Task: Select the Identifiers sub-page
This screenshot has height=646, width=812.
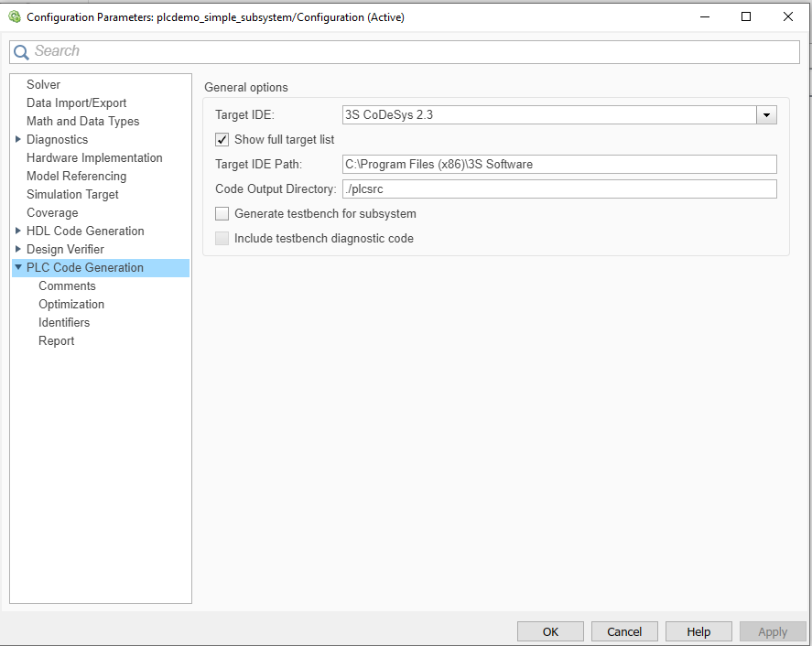Action: click(x=64, y=323)
